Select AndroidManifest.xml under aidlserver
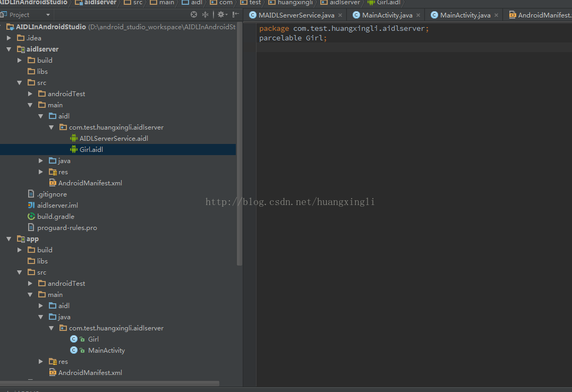Image resolution: width=572 pixels, height=392 pixels. pos(90,183)
